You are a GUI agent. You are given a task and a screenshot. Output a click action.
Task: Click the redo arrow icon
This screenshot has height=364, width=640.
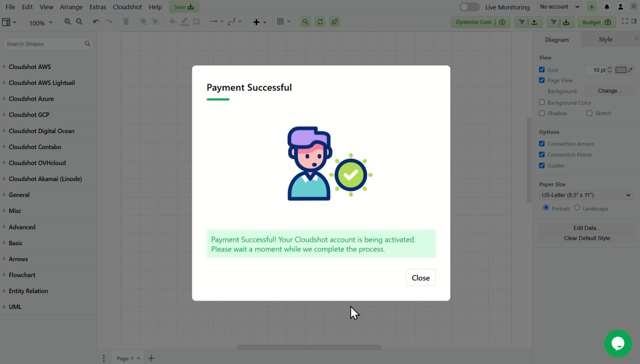pos(109,22)
